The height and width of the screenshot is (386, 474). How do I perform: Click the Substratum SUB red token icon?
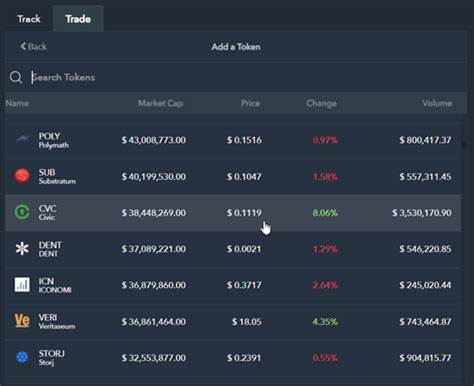coord(22,176)
